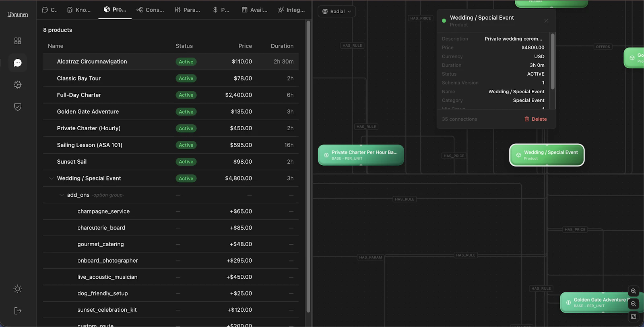The height and width of the screenshot is (327, 644).
Task: Open the Radial layout dropdown
Action: [336, 11]
